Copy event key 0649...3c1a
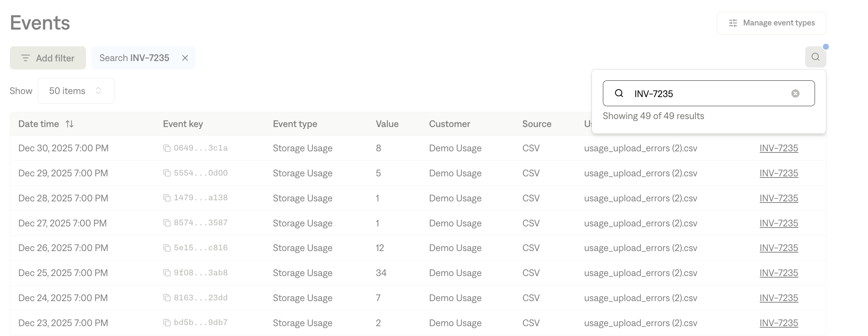This screenshot has height=336, width=868. (167, 148)
